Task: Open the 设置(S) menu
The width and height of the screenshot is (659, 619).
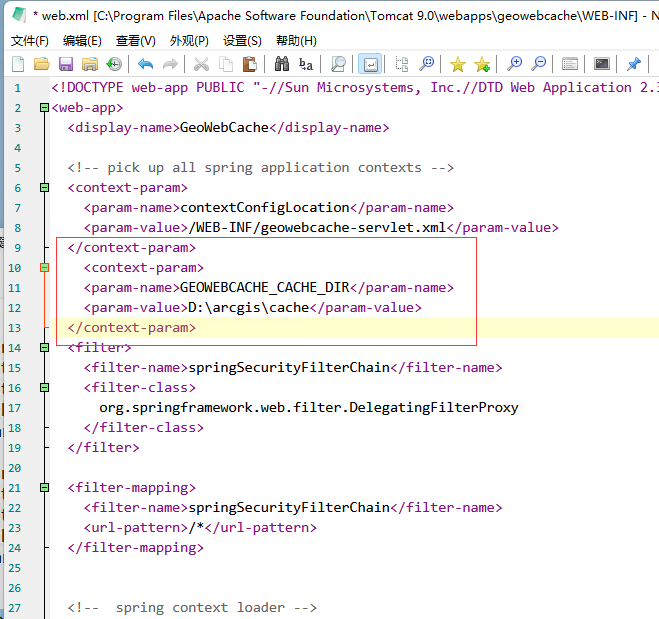Action: point(242,41)
